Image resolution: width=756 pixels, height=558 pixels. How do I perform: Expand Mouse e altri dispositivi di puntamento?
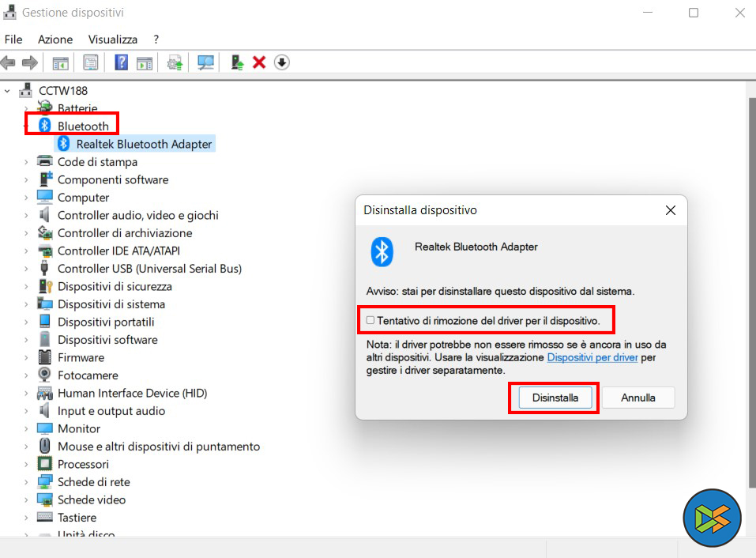click(x=26, y=446)
